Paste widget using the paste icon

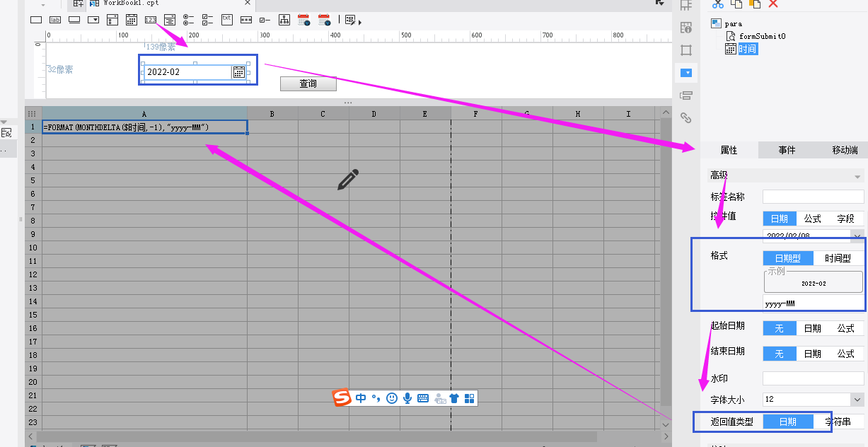[756, 4]
